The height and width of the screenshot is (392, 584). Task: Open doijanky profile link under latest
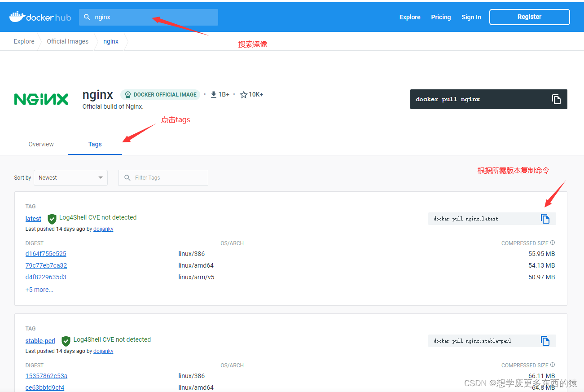coord(103,229)
